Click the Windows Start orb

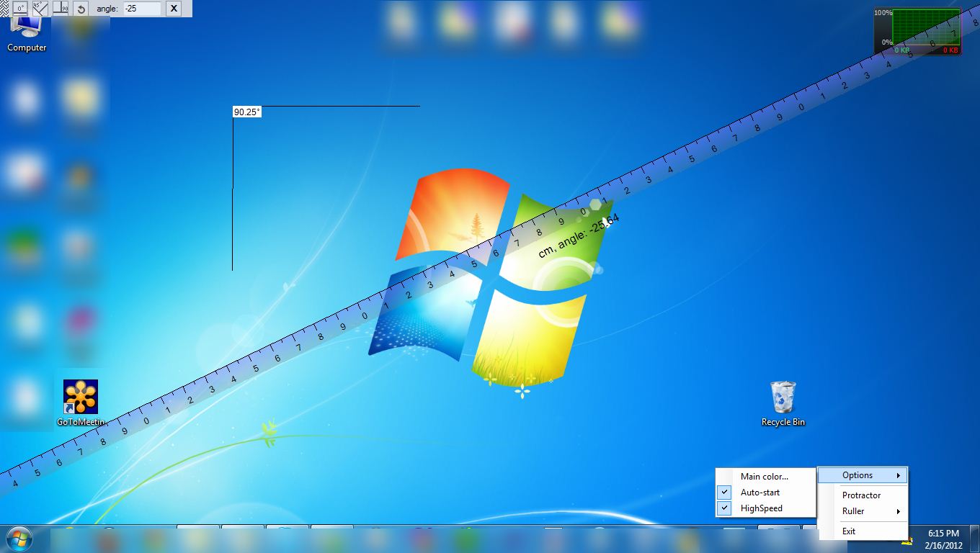(x=18, y=539)
